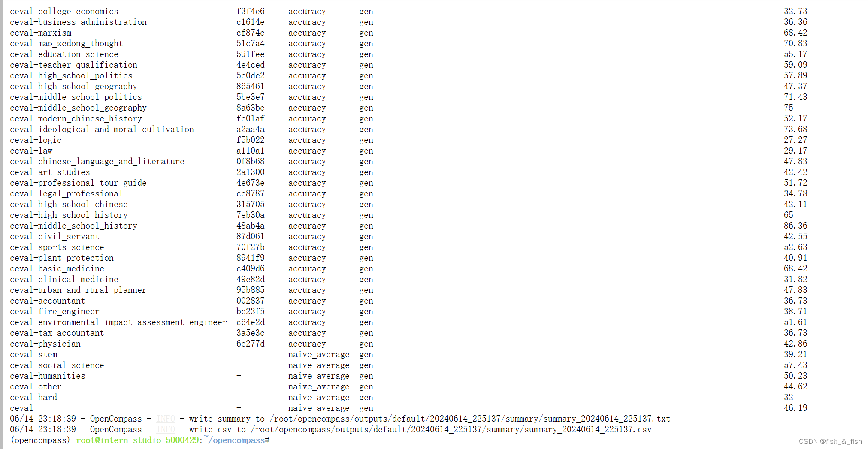
Task: Select gen mode in ceval-law row
Action: click(366, 151)
